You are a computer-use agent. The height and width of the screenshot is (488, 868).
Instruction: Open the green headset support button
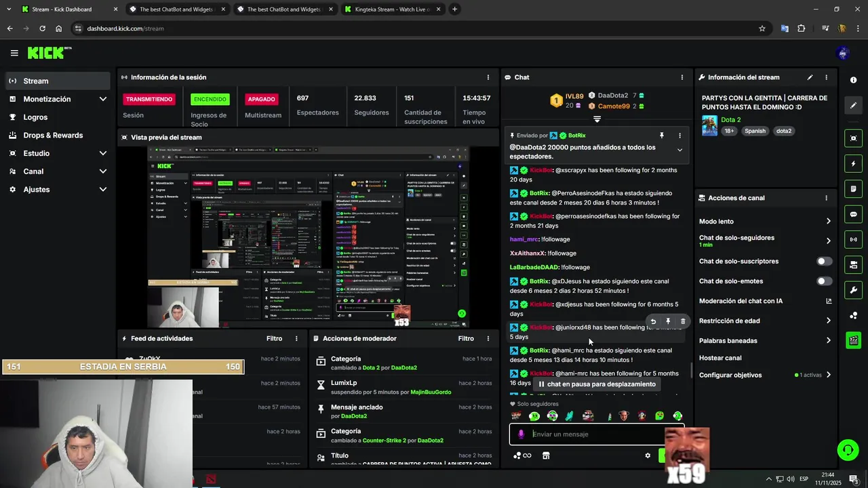tap(847, 450)
